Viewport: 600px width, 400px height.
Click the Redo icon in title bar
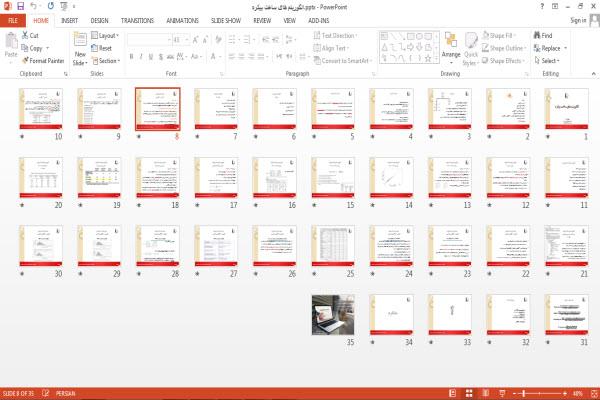[51, 6]
